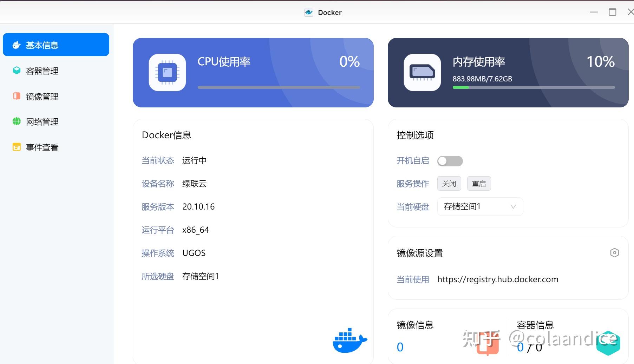Open the 镜像源设置 gear icon
Image resolution: width=634 pixels, height=364 pixels.
tap(614, 253)
